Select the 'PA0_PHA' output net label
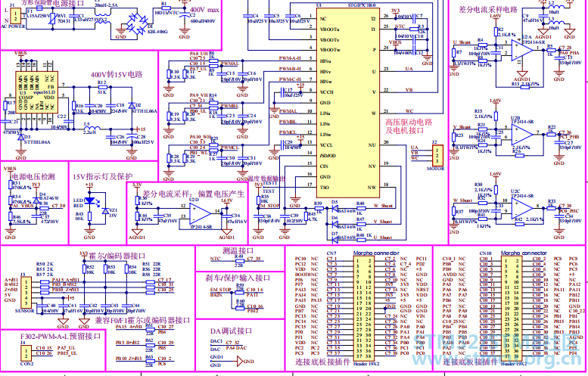 click(569, 53)
